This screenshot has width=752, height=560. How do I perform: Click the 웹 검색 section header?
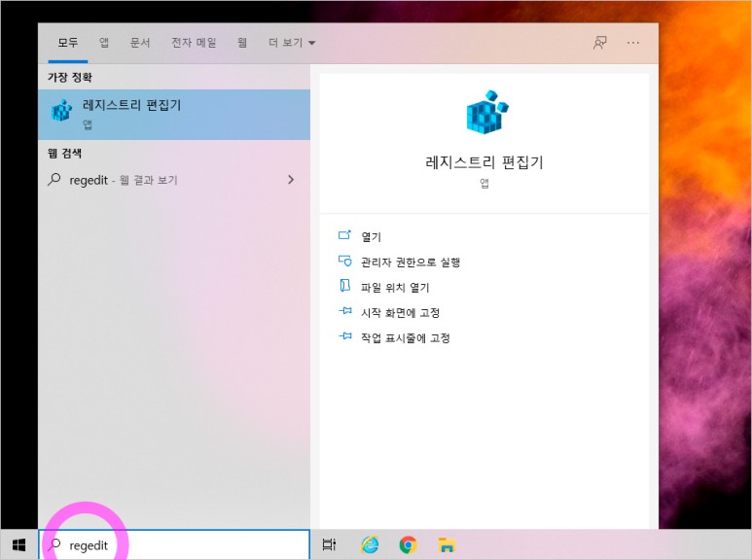[64, 153]
